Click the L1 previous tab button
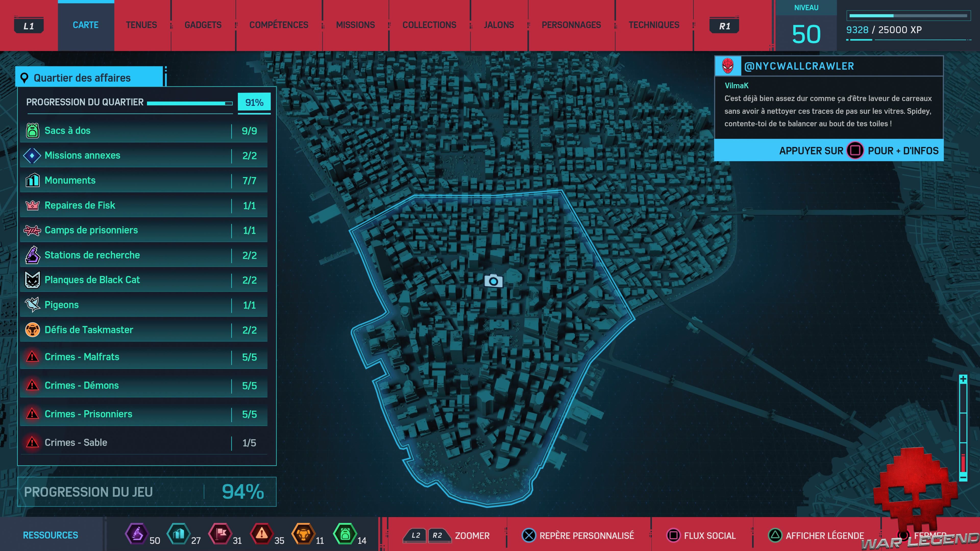 pyautogui.click(x=29, y=26)
